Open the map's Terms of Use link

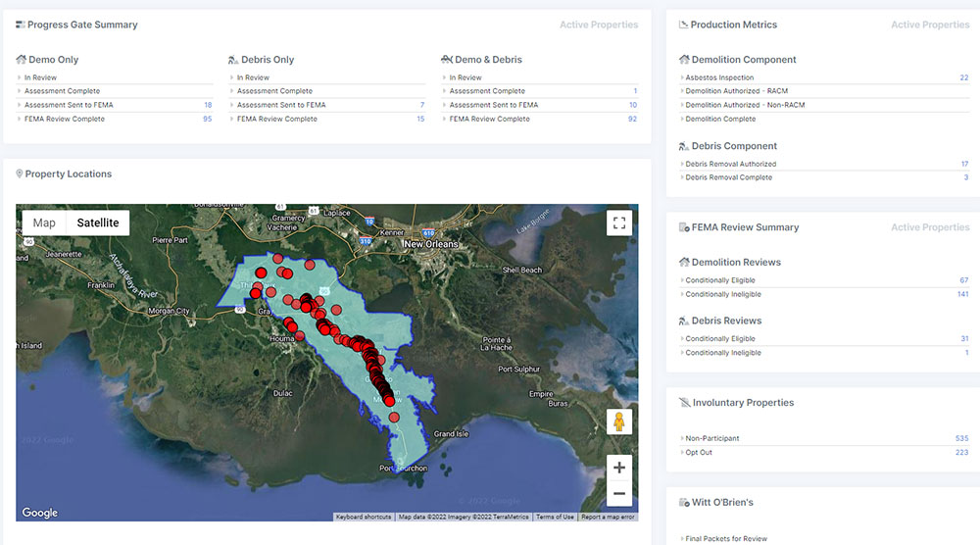(x=555, y=517)
